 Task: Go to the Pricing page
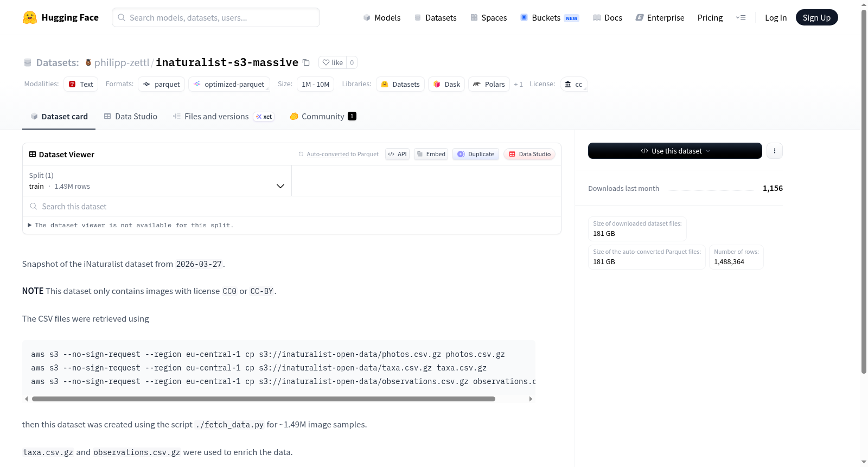coord(710,17)
